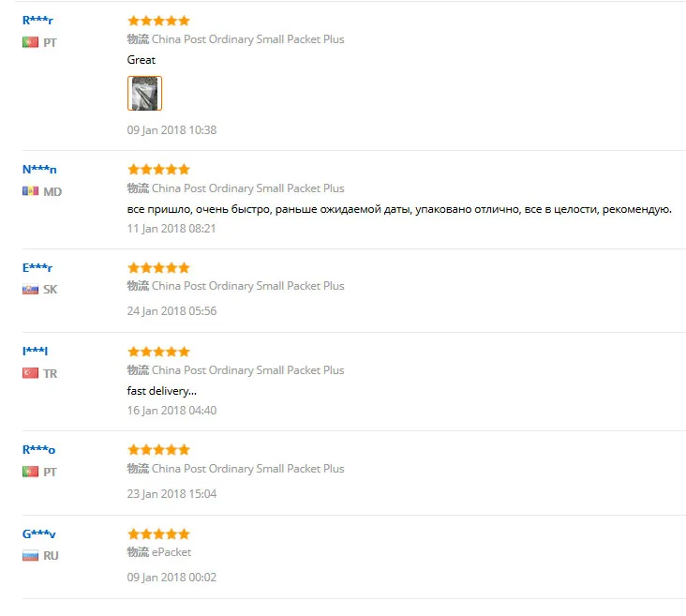Click the Moldova flag next to N***n
This screenshot has height=616, width=686.
(x=30, y=191)
